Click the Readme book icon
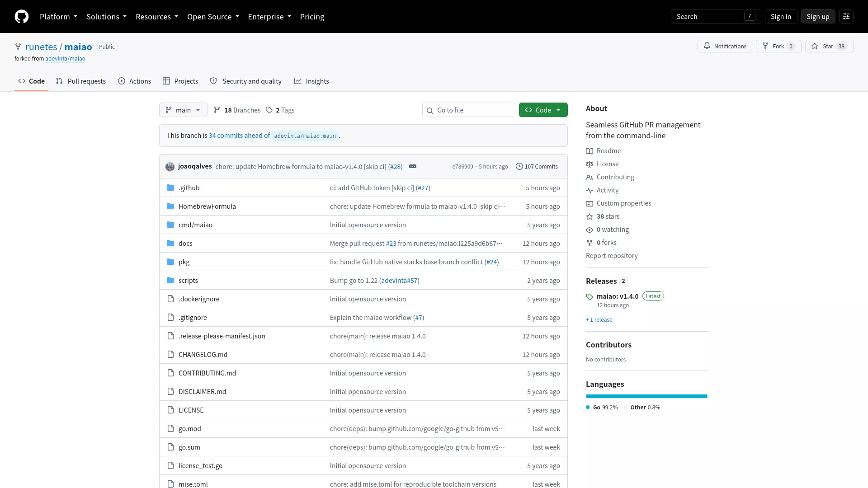Viewport: 868px width, 488px height. click(590, 151)
